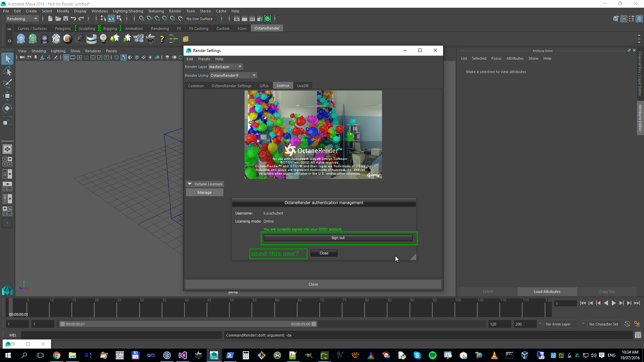
Task: Select the Lasso select tool
Action: [x=7, y=71]
